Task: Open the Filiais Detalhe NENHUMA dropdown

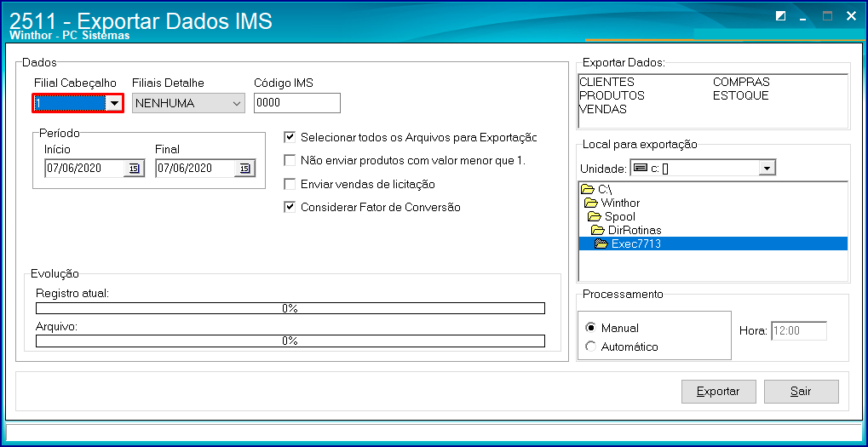Action: [x=188, y=103]
